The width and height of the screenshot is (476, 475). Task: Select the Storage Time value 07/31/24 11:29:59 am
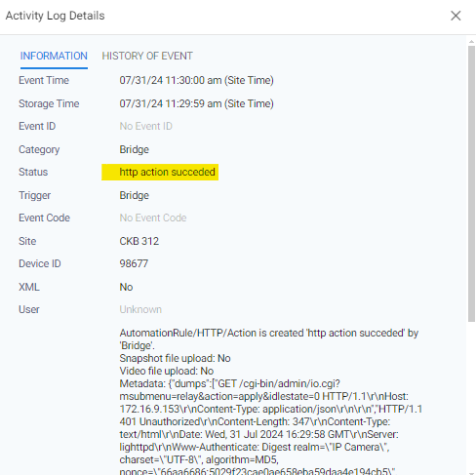click(196, 103)
